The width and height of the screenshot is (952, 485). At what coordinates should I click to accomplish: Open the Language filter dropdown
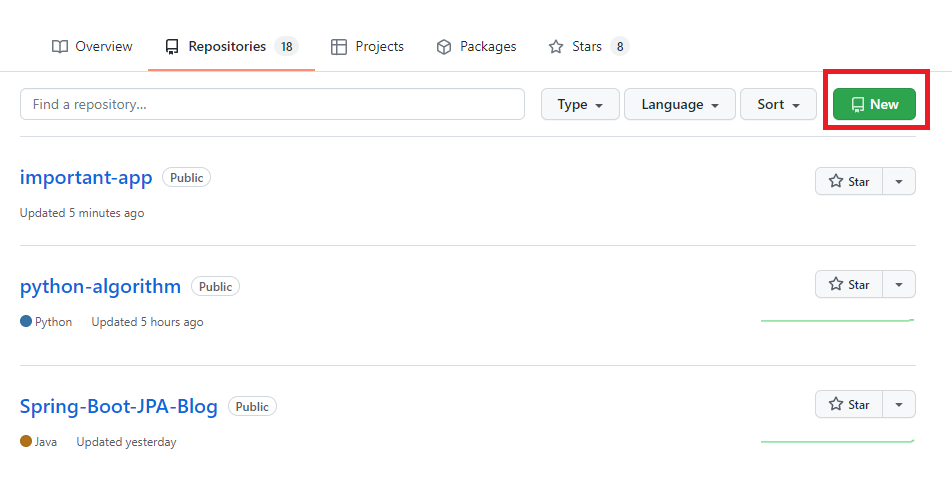click(680, 104)
